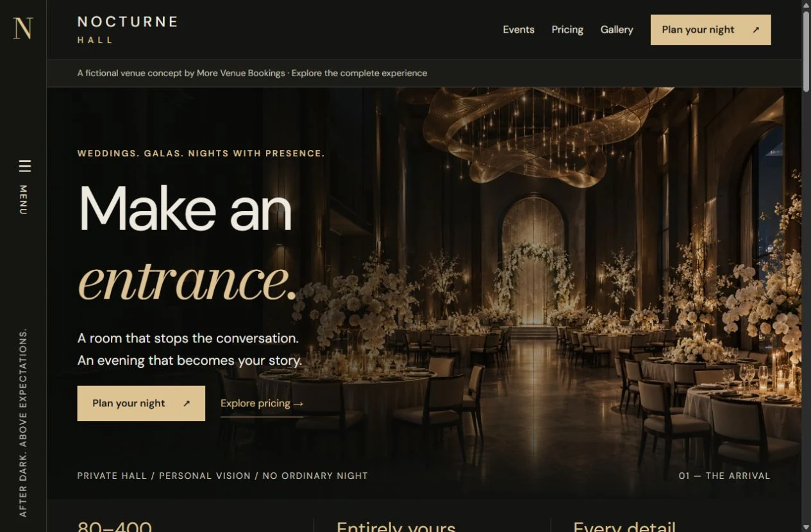Click the 80–400 stat heading
Screen dimensions: 811x532
click(115, 527)
